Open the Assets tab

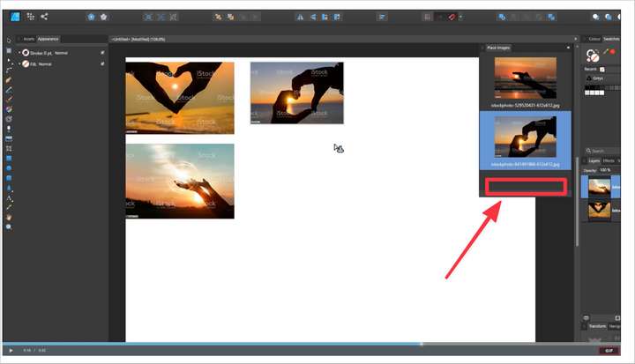coord(29,39)
